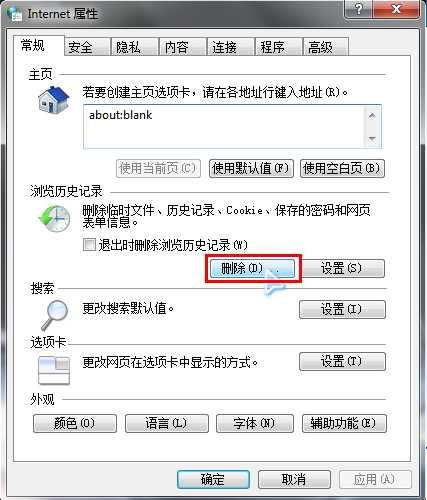Image resolution: width=427 pixels, height=500 pixels.
Task: Click the help question mark button
Action: [359, 9]
